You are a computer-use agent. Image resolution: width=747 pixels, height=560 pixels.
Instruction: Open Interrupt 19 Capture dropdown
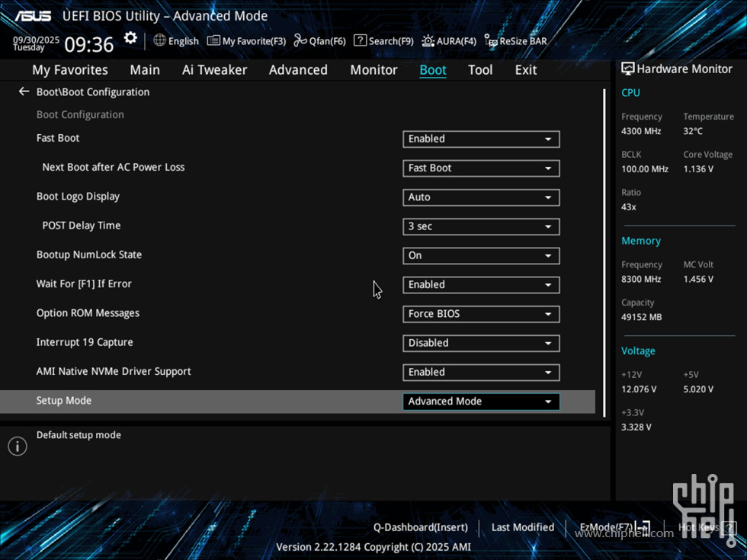point(481,343)
